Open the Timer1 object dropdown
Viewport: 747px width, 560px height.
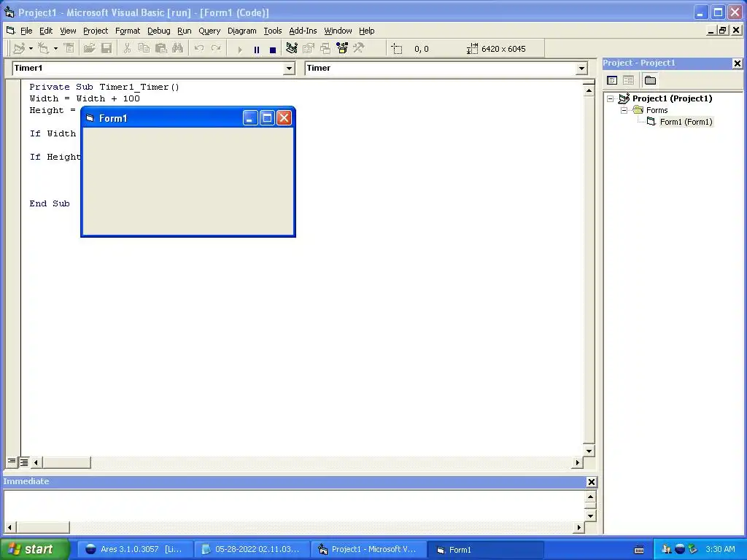pyautogui.click(x=289, y=69)
